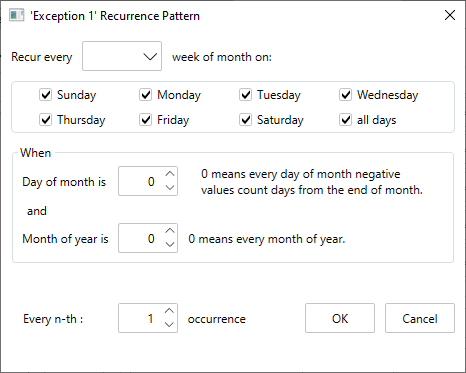Click the dialog's app icon in the title bar

click(16, 16)
